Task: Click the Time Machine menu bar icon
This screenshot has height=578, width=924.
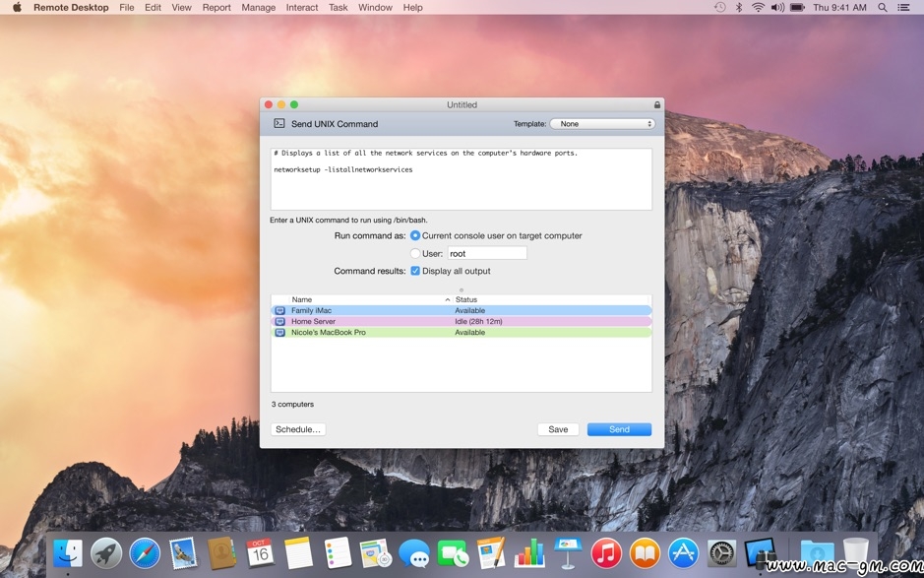Action: pos(720,7)
